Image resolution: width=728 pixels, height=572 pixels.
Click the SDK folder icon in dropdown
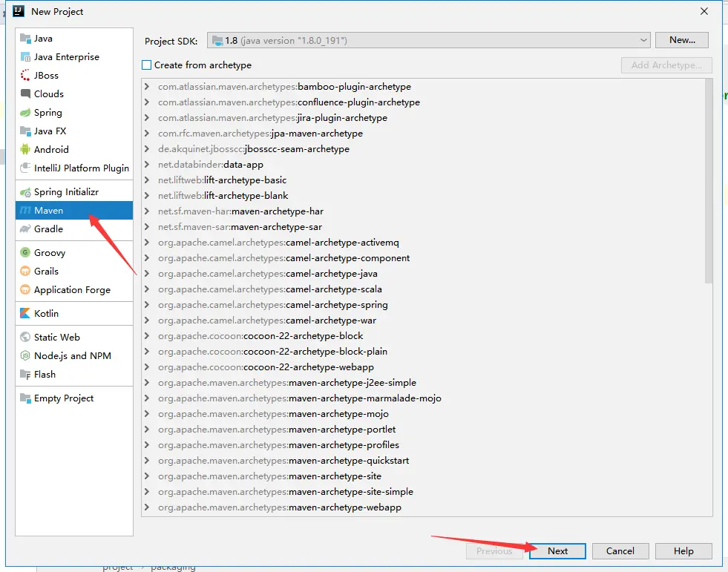217,41
